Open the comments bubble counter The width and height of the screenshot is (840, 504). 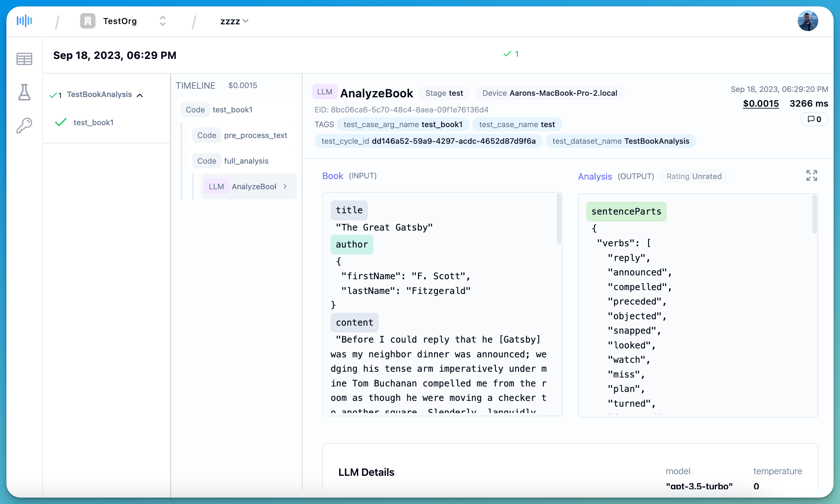[814, 119]
